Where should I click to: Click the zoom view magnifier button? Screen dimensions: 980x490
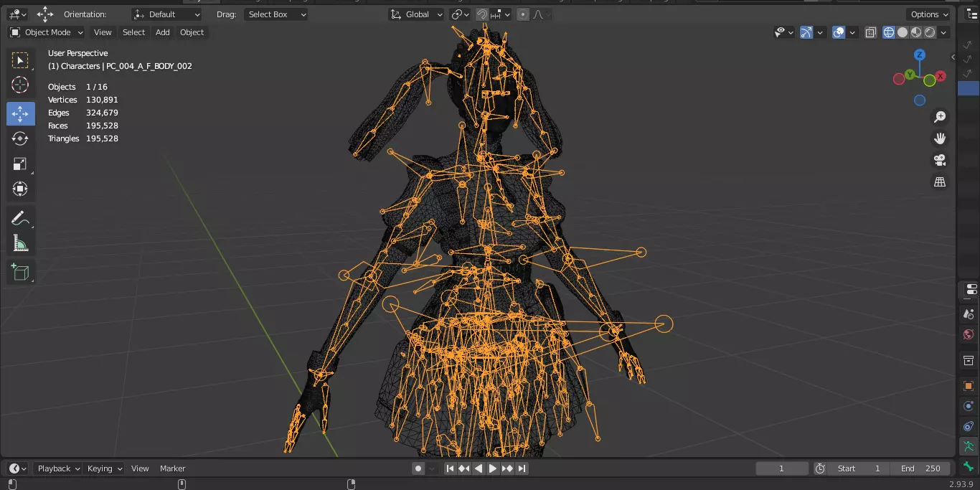coord(940,117)
